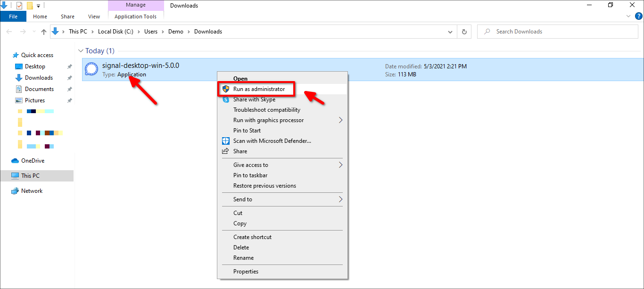This screenshot has height=289, width=644.
Task: Open Downloads in Quick access
Action: pos(39,78)
